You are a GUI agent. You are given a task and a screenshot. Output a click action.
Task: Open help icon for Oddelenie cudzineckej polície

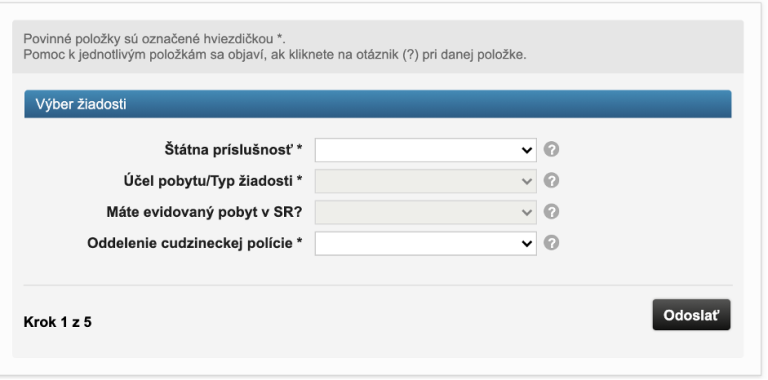[551, 243]
